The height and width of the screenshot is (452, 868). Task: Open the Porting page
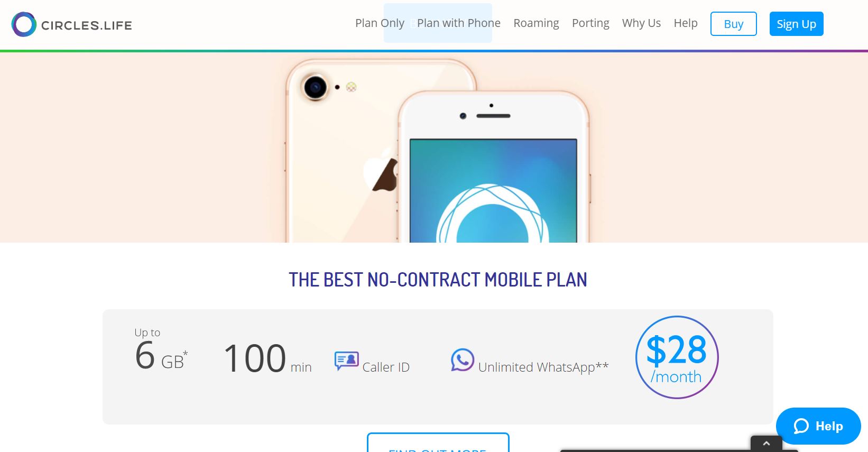coord(590,23)
